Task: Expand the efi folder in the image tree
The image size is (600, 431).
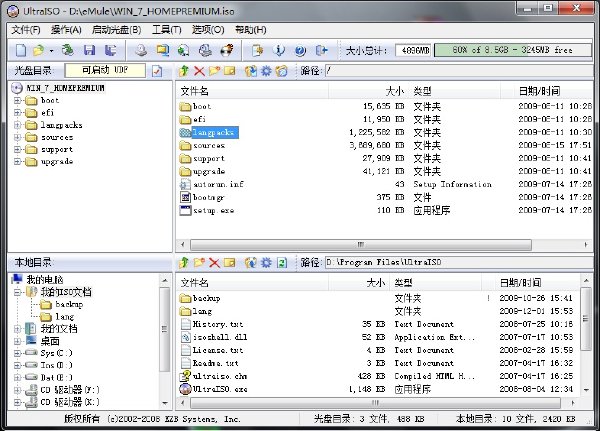Action: [x=17, y=113]
